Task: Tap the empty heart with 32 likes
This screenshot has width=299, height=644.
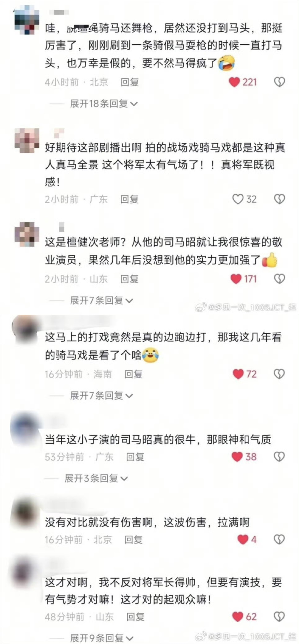Action: point(238,199)
